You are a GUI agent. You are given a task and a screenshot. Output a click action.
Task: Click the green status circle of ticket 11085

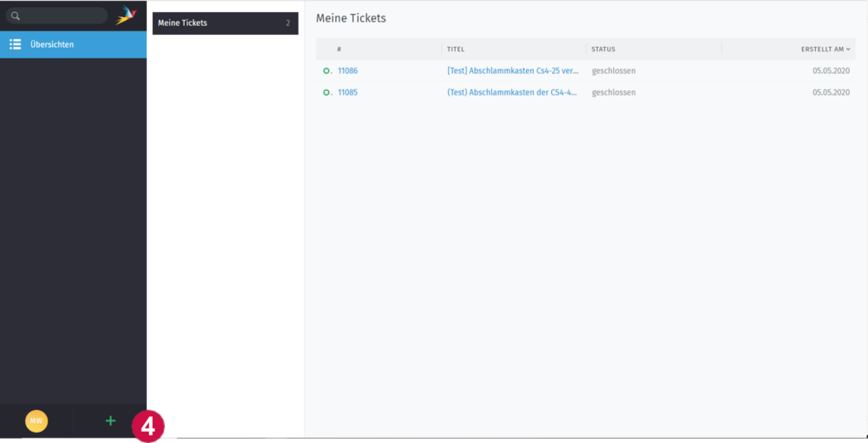pyautogui.click(x=326, y=92)
